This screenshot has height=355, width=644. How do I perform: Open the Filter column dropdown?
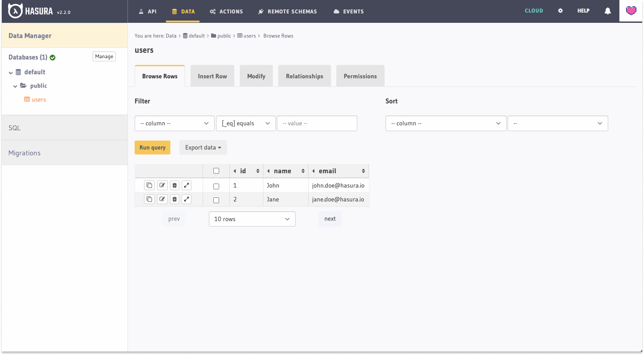click(x=174, y=123)
